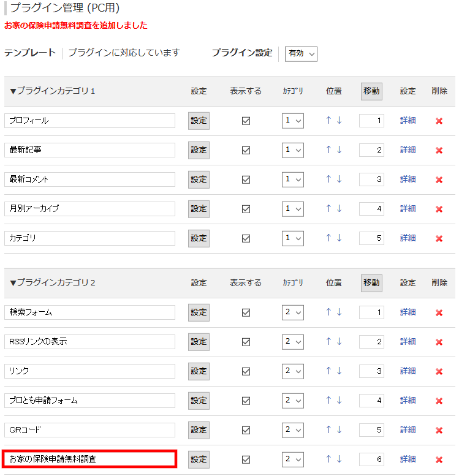Open the category dropdown for 検索フォーム
Image resolution: width=459 pixels, height=476 pixels.
point(293,312)
